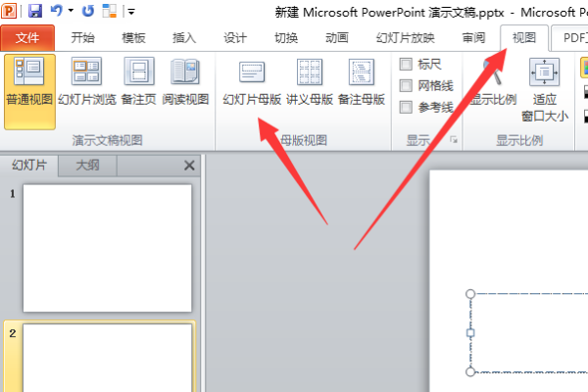Click the bottom-left corner handle of the placeholder

coord(470,371)
